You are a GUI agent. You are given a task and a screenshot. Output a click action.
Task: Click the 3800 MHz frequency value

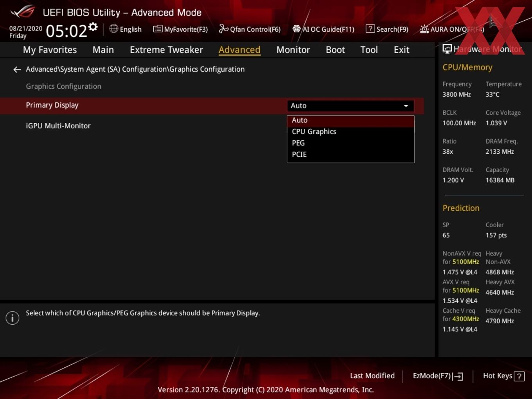click(x=457, y=95)
